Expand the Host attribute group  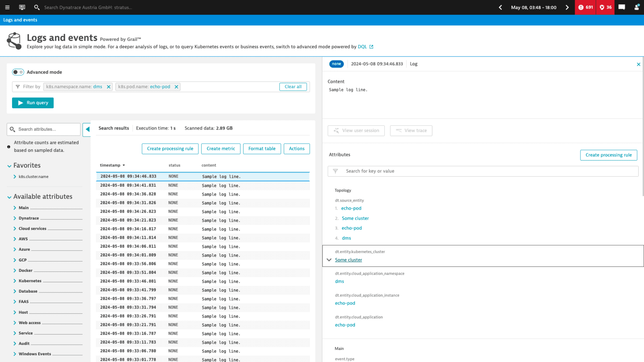point(15,313)
